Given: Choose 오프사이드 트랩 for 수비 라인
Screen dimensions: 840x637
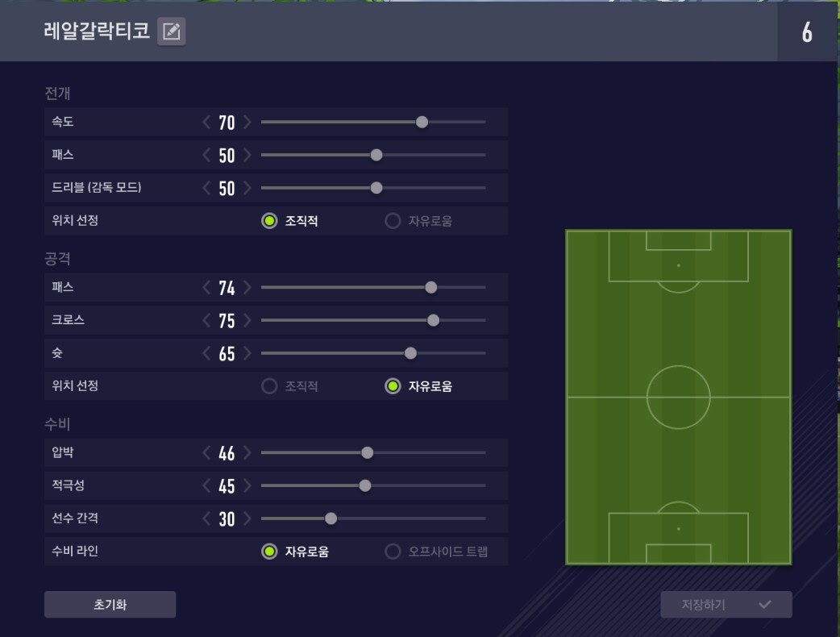Looking at the screenshot, I should (393, 552).
